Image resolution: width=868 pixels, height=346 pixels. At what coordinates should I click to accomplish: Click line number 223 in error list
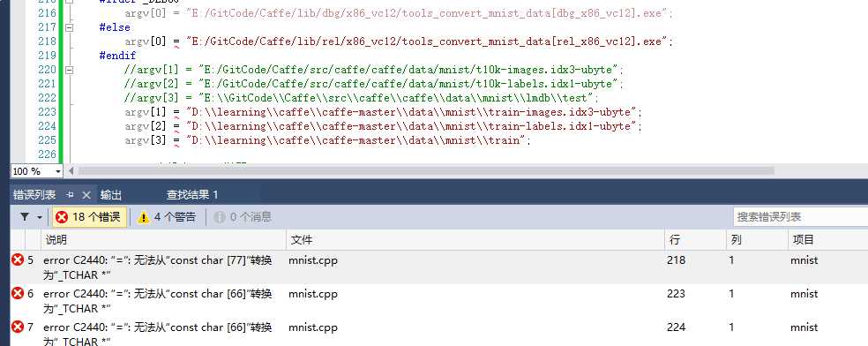(x=676, y=293)
